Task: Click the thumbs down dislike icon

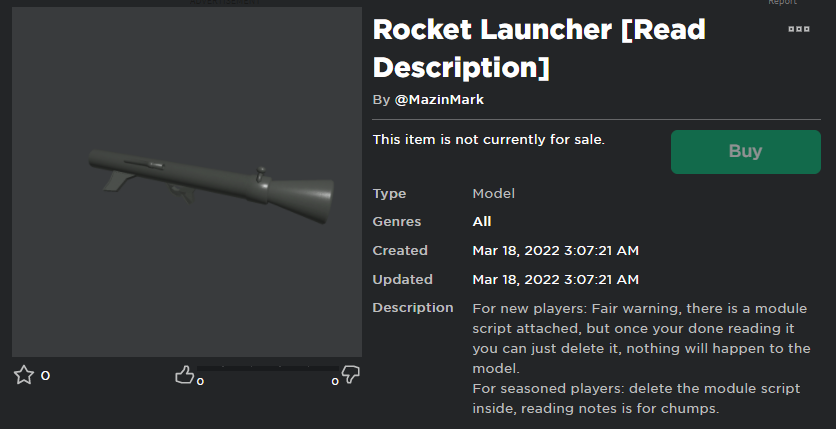Action: pos(350,375)
